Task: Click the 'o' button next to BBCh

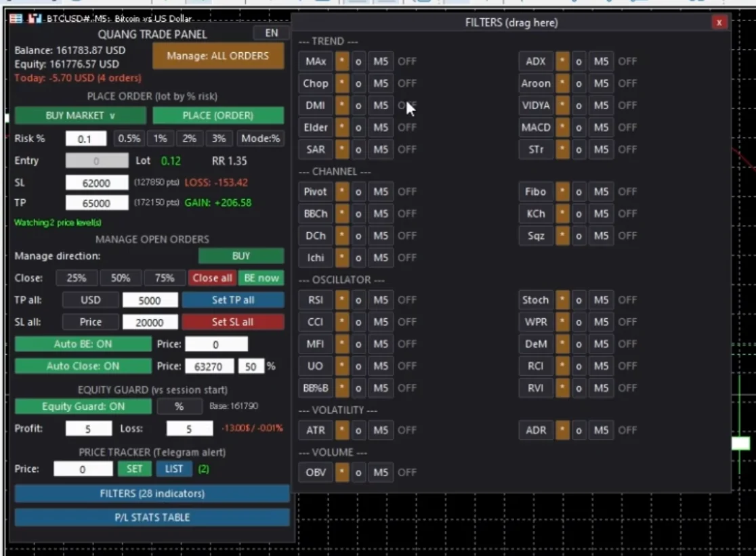Action: 358,214
